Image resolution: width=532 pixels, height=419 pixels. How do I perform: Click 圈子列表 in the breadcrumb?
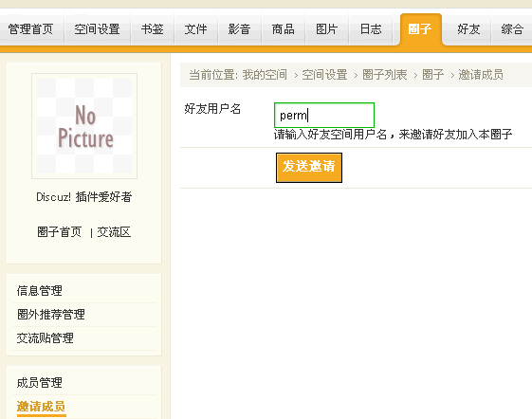coord(385,75)
